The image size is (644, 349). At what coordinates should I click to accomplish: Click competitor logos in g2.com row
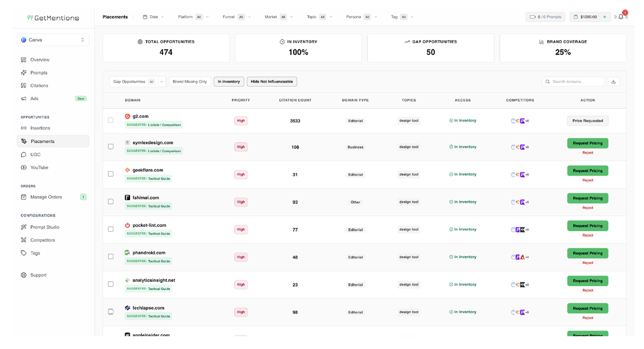click(x=519, y=121)
